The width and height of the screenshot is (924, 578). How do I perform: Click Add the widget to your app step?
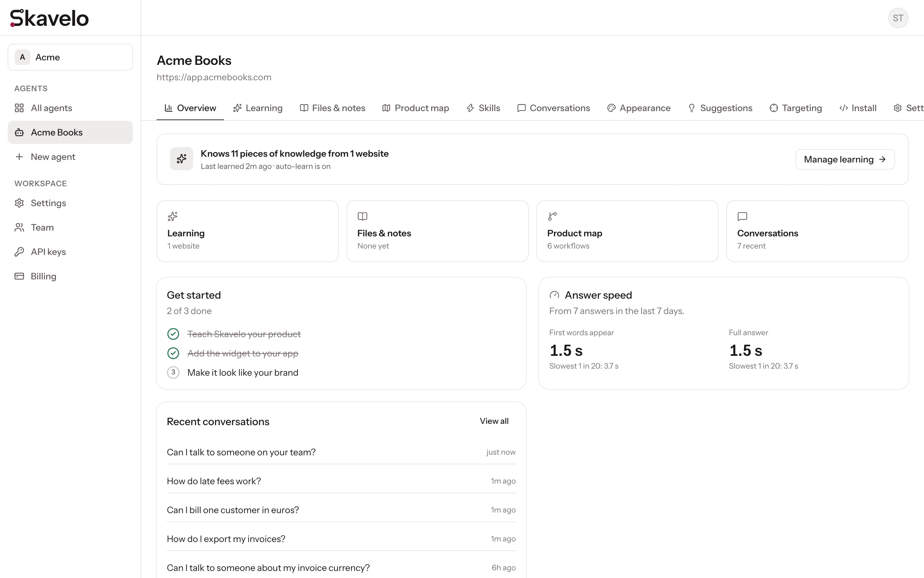(x=243, y=353)
